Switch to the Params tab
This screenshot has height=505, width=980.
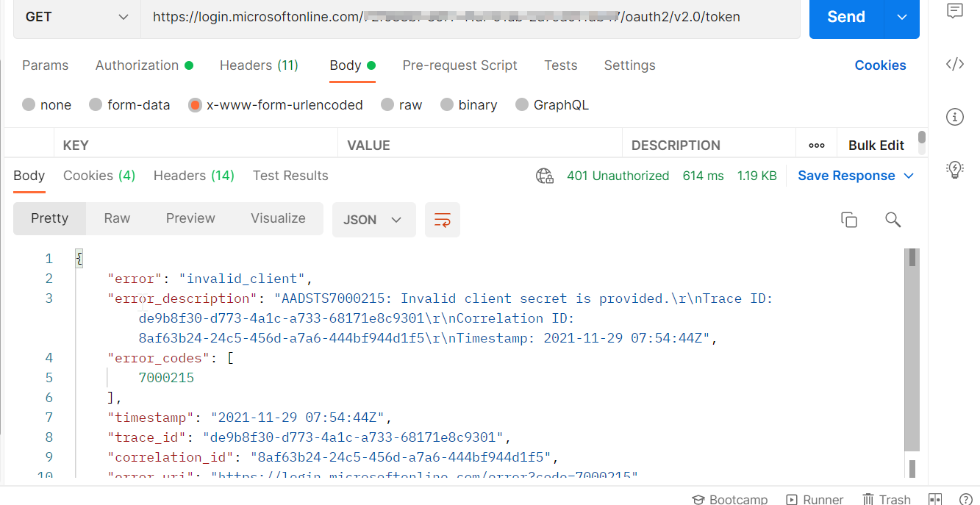(46, 65)
